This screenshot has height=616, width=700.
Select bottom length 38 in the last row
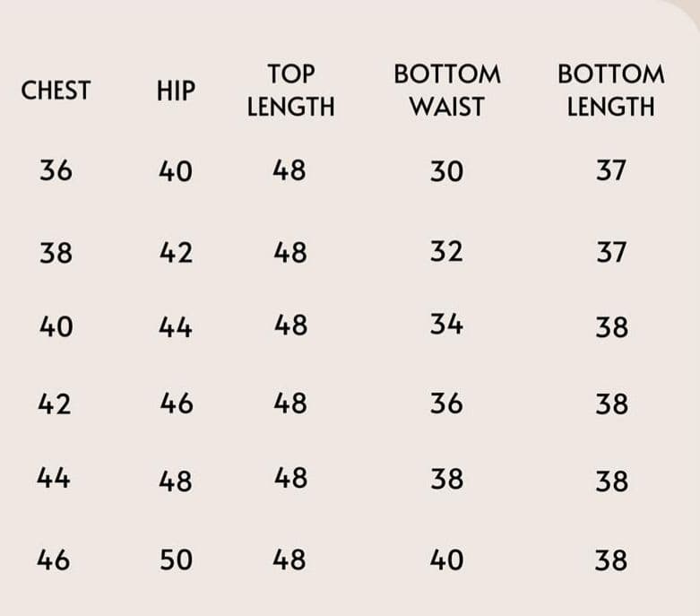610,560
